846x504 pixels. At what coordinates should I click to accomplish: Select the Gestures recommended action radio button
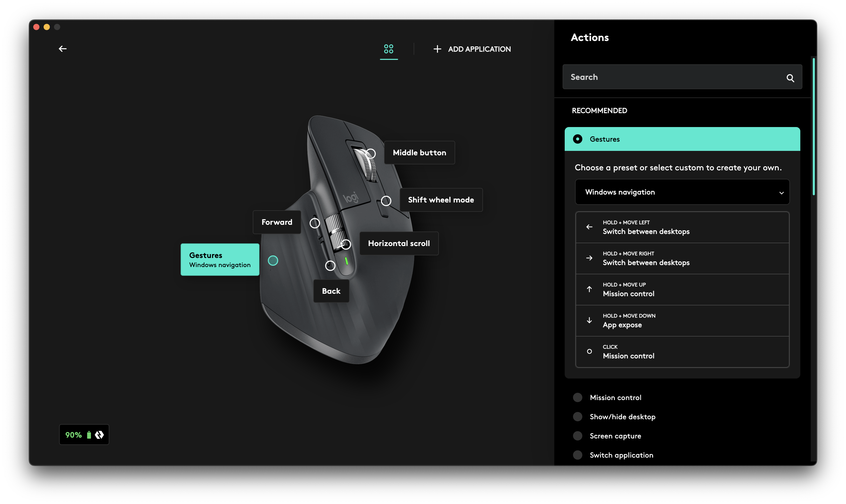click(x=577, y=139)
